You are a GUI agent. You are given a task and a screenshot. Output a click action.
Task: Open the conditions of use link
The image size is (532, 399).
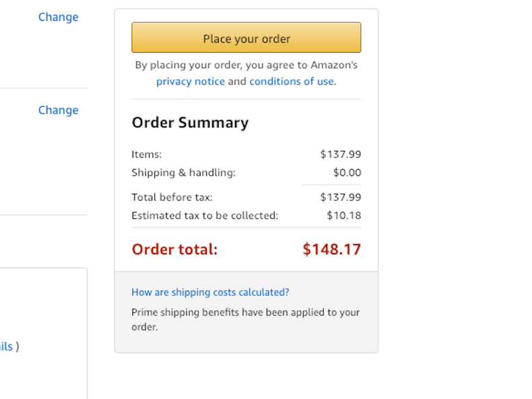[291, 81]
